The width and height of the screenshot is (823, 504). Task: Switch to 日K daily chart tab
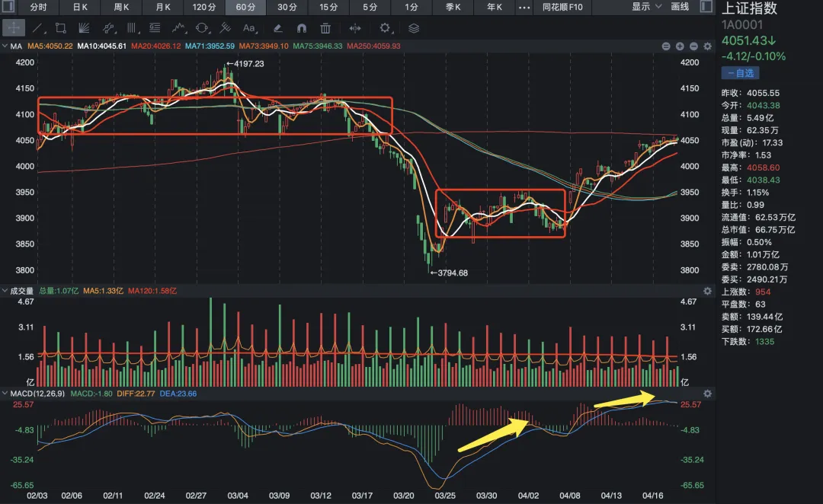coord(80,7)
